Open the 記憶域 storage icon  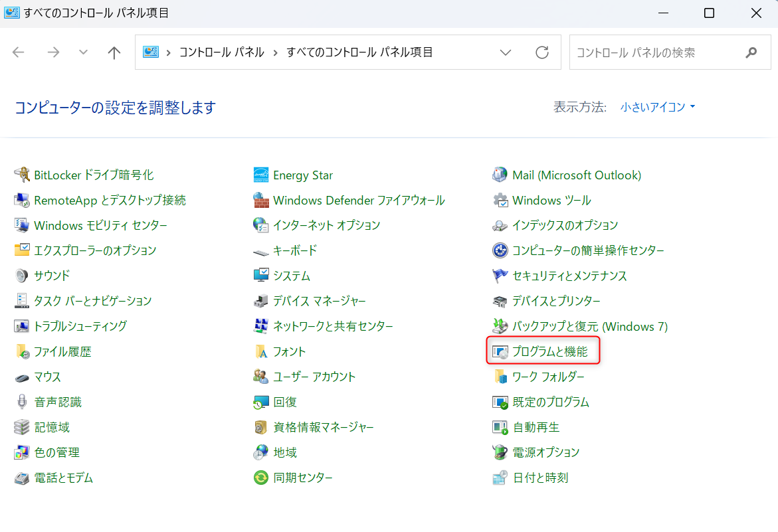[21, 427]
